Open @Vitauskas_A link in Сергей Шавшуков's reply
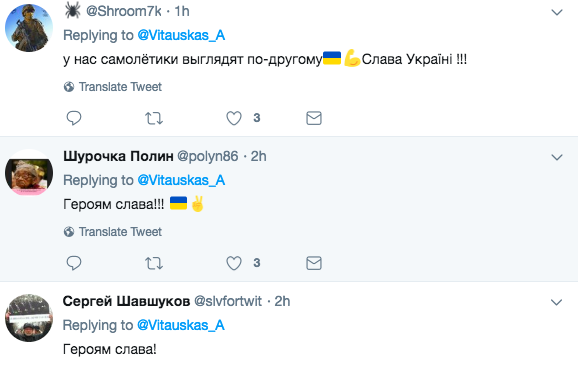Viewport: 578px width, 369px height. click(x=181, y=326)
